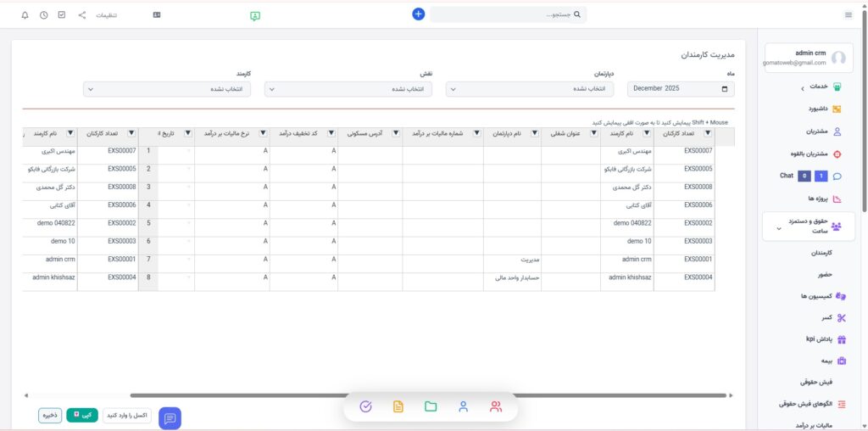This screenshot has height=431, width=868.
Task: Click the داشبورد dashboard icon in sidebar
Action: [x=837, y=109]
